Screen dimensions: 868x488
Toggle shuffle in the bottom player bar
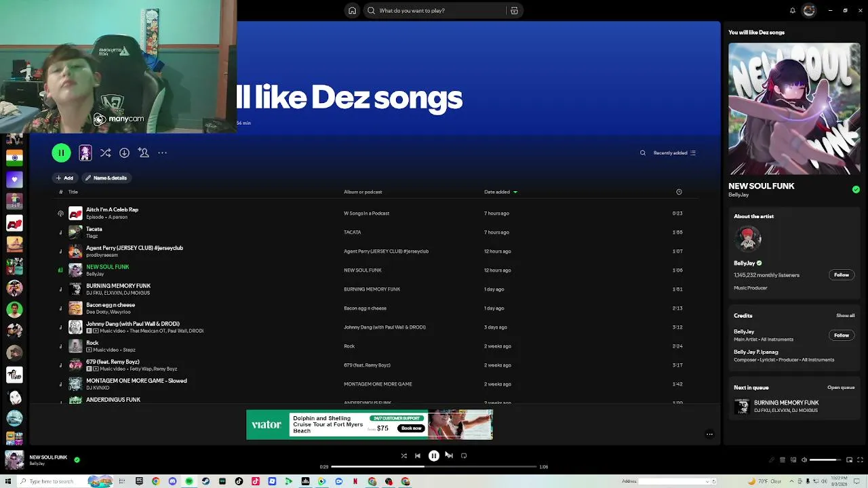pos(403,456)
